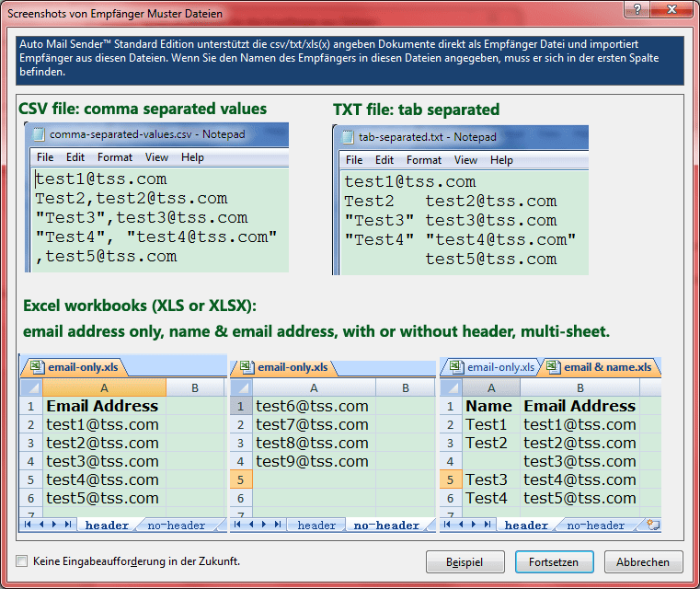Screen dimensions: 700x589
Task: Click the bold Name header cell
Action: (x=491, y=406)
